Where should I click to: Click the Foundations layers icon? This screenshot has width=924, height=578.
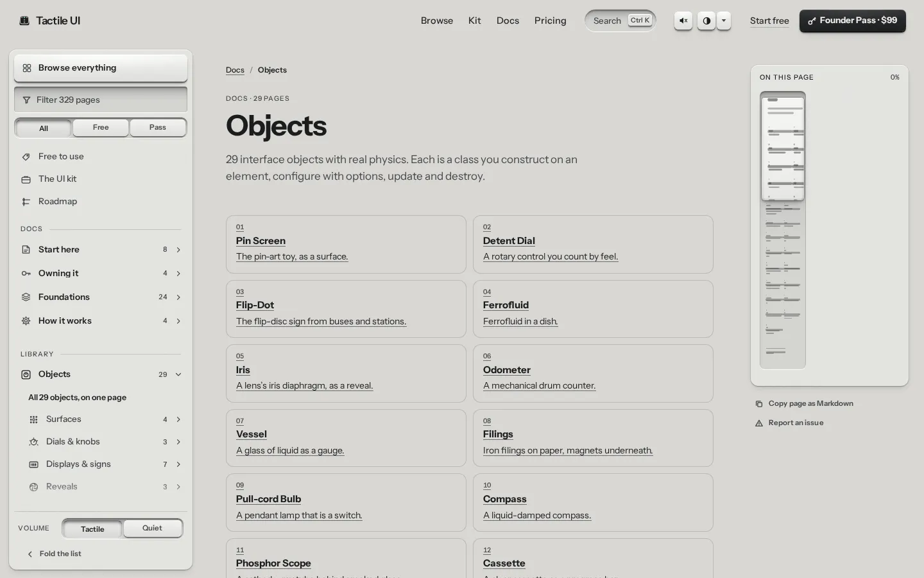(26, 297)
